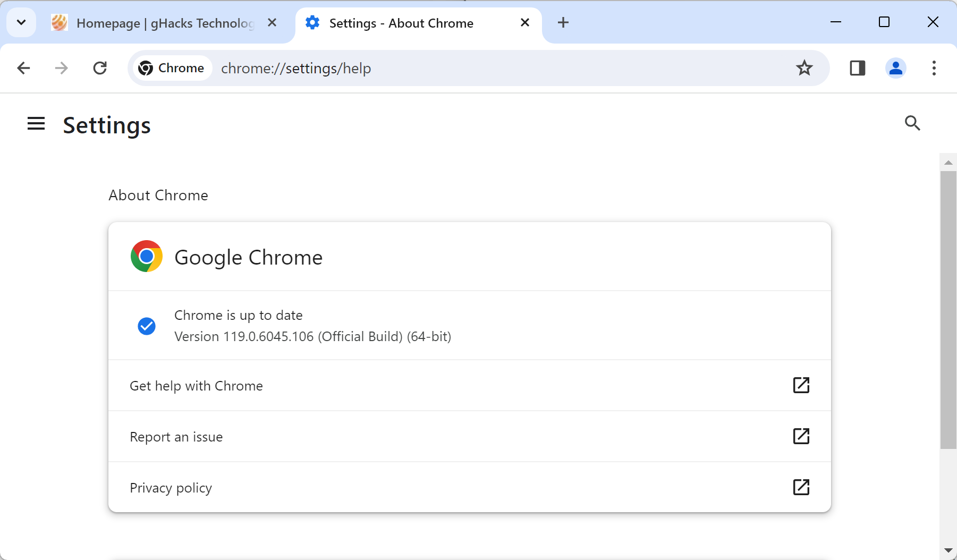The height and width of the screenshot is (560, 957).
Task: Open Chrome's three-dot menu
Action: pyautogui.click(x=934, y=68)
